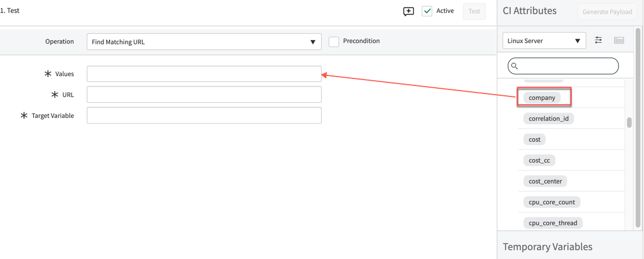Click the attribute list scrollbar thumb
This screenshot has width=644, height=259.
pos(629,123)
